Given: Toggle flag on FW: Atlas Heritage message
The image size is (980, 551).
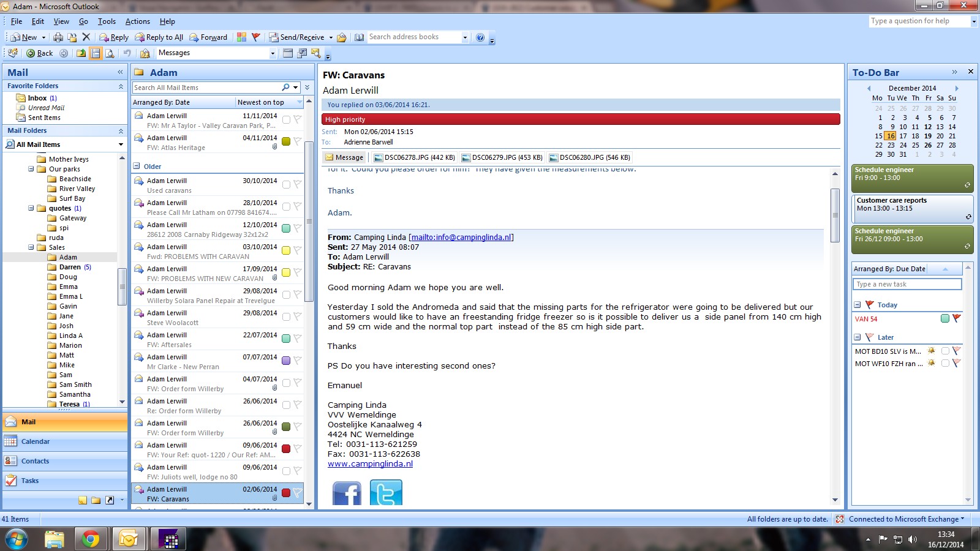Looking at the screenshot, I should (297, 141).
